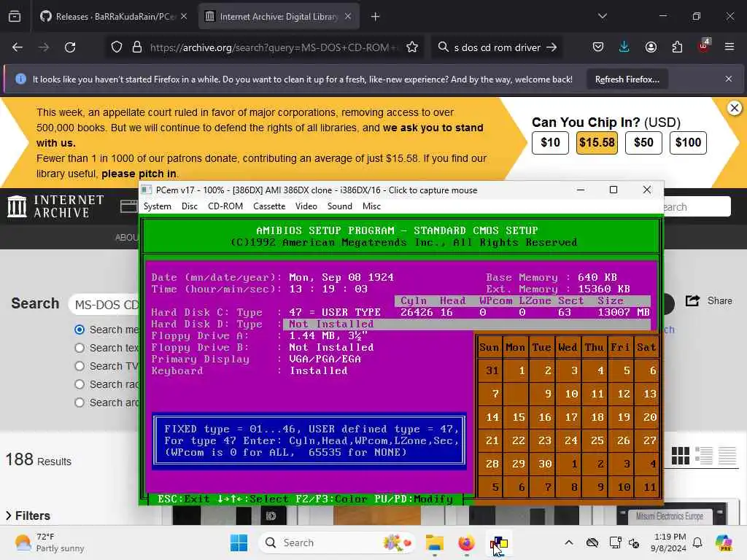Open weather widget Partly sunny
Image resolution: width=747 pixels, height=560 pixels.
tap(49, 542)
